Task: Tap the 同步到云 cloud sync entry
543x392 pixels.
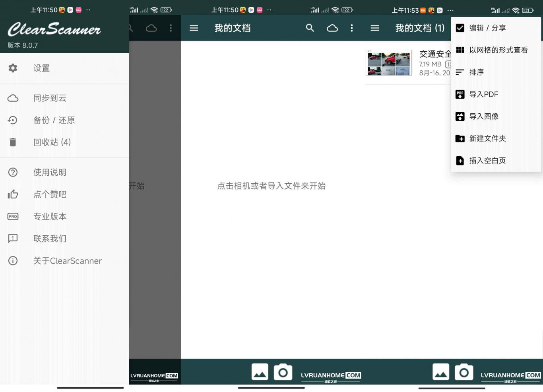Action: [x=50, y=98]
